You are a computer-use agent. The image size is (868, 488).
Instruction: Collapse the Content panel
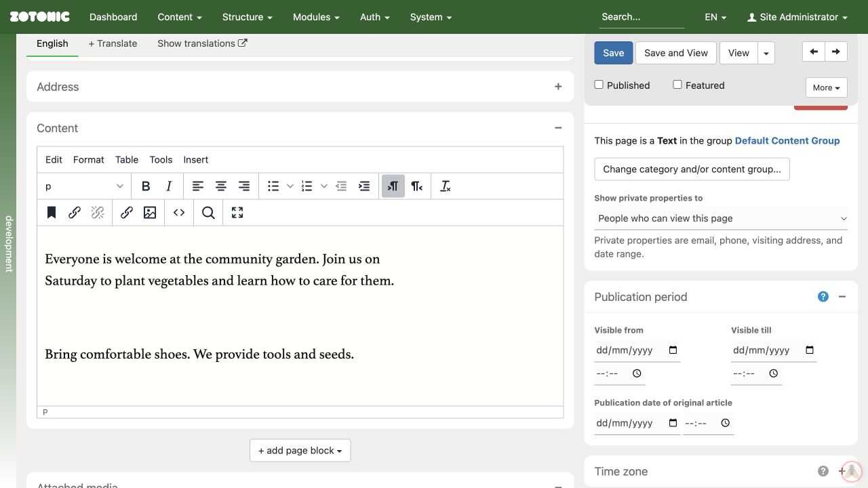pyautogui.click(x=558, y=128)
